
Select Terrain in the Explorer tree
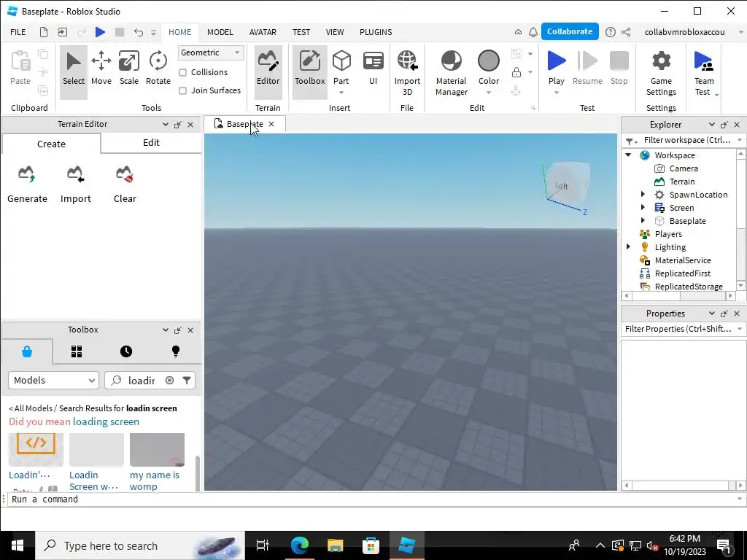[x=682, y=182]
